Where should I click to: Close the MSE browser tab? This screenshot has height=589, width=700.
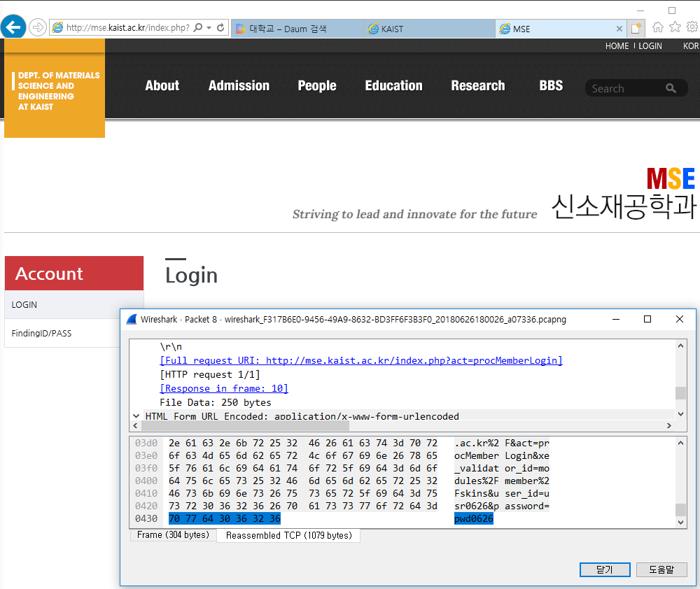[x=619, y=29]
